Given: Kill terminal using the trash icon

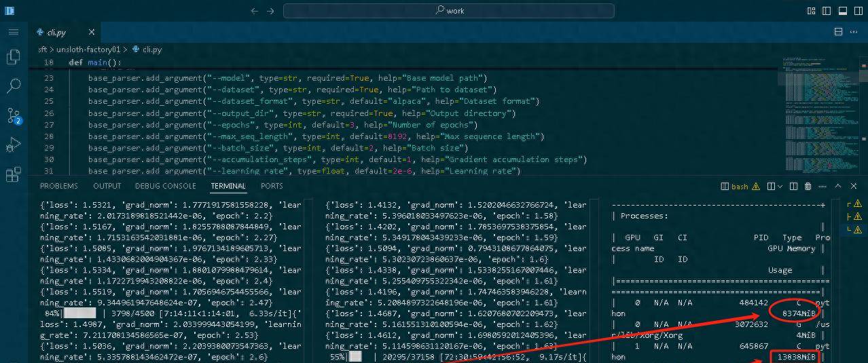Looking at the screenshot, I should (x=808, y=186).
